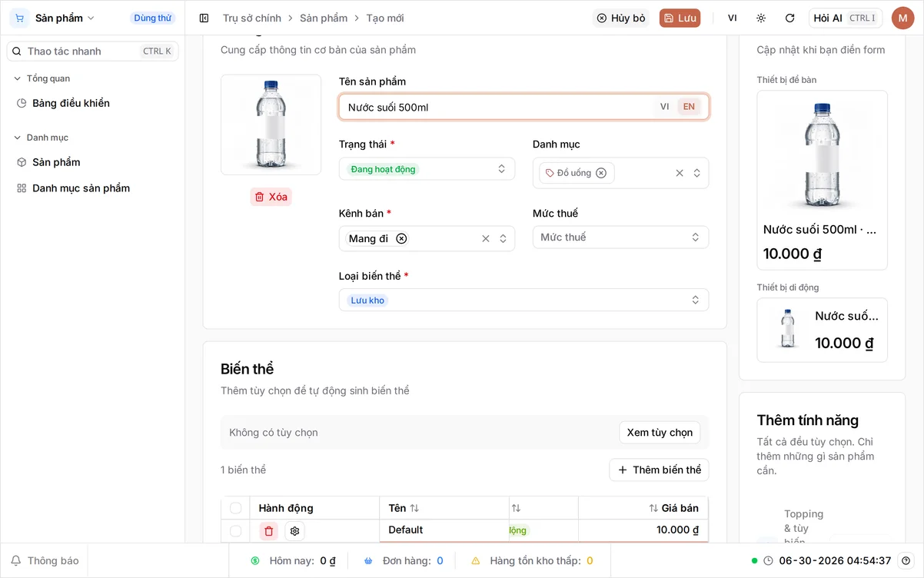Open the Loại biến thể dropdown

523,300
